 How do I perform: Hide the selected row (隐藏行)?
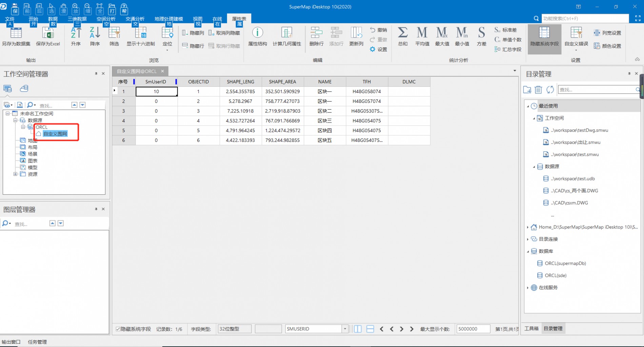click(x=193, y=46)
